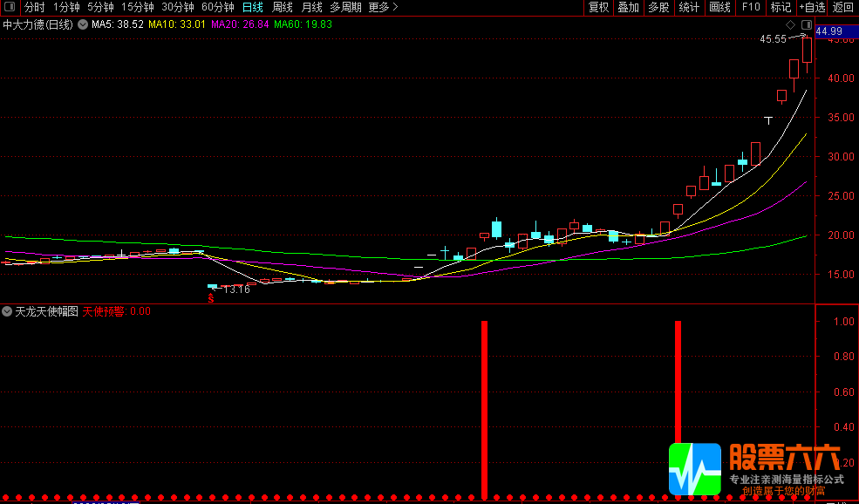This screenshot has width=859, height=504.
Task: Add stock via +自选 button
Action: (x=812, y=7)
